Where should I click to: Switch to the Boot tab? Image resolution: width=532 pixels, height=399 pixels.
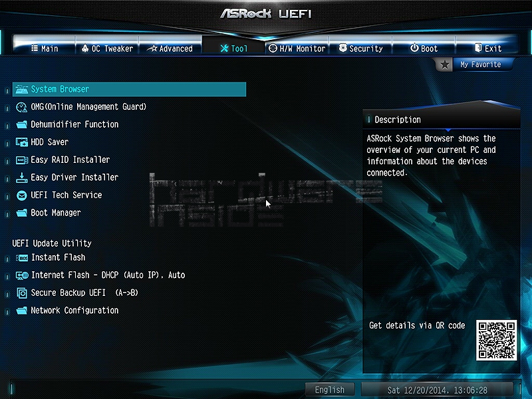click(424, 49)
